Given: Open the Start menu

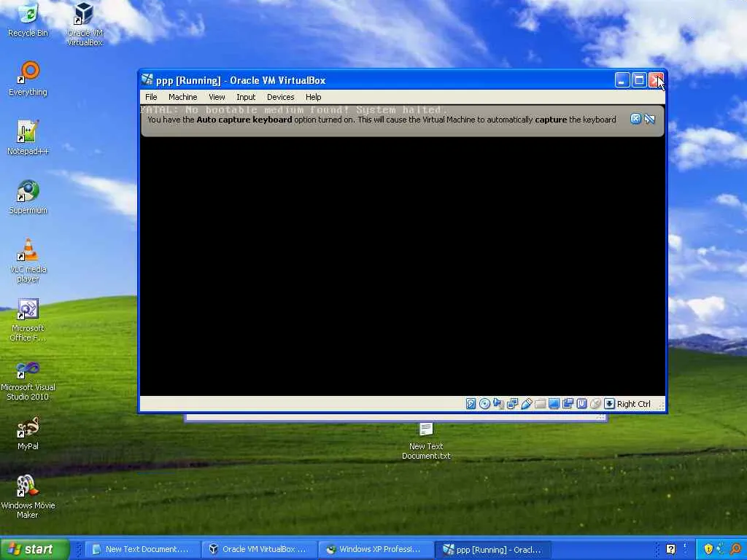Looking at the screenshot, I should click(34, 549).
